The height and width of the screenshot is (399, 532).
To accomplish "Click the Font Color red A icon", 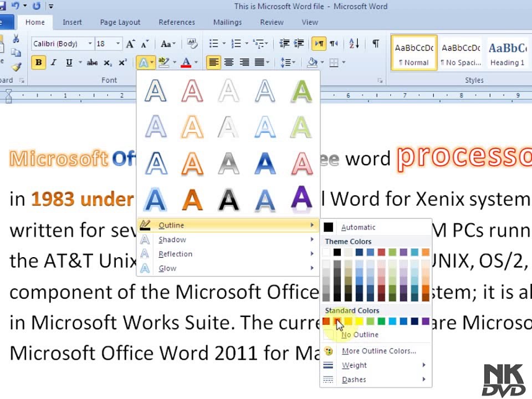I will pyautogui.click(x=186, y=63).
